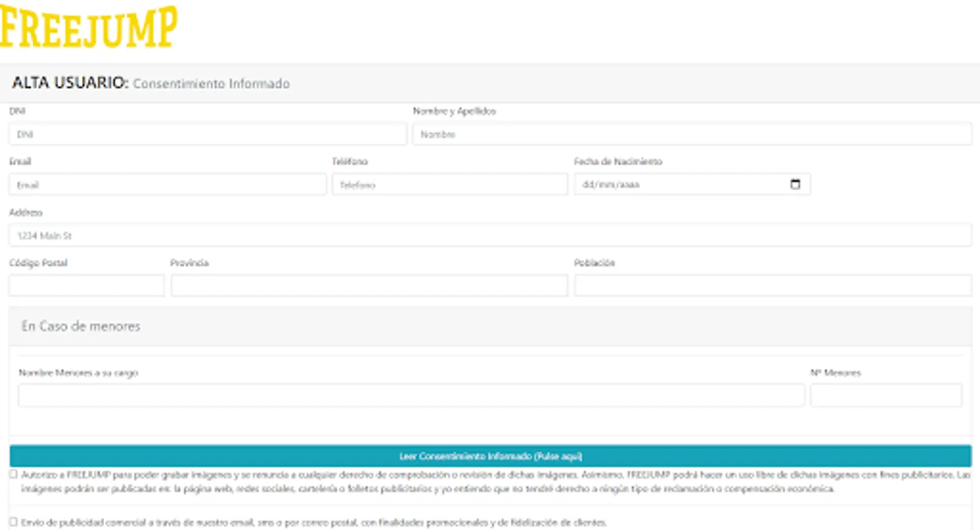Click the Nº Menores label text
The image size is (980, 530).
coord(836,373)
